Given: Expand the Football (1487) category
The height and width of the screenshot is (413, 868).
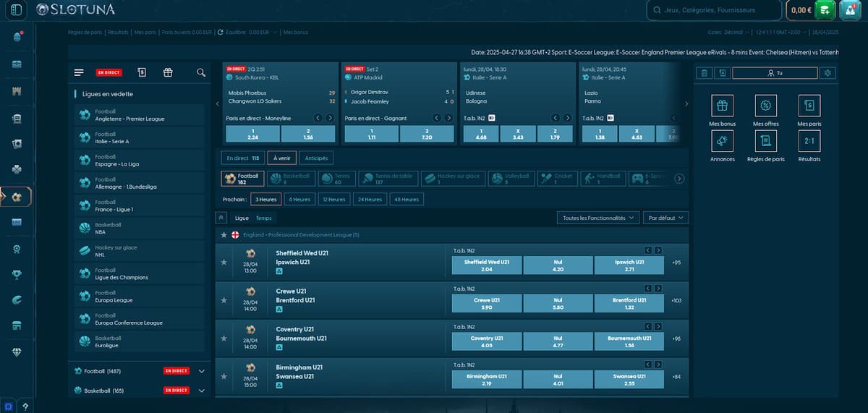Looking at the screenshot, I should tap(201, 371).
